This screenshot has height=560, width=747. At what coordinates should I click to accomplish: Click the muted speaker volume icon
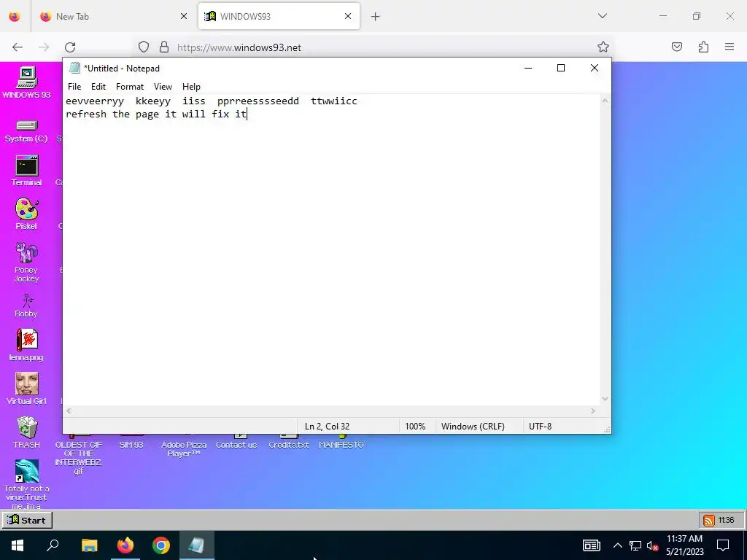tap(652, 545)
